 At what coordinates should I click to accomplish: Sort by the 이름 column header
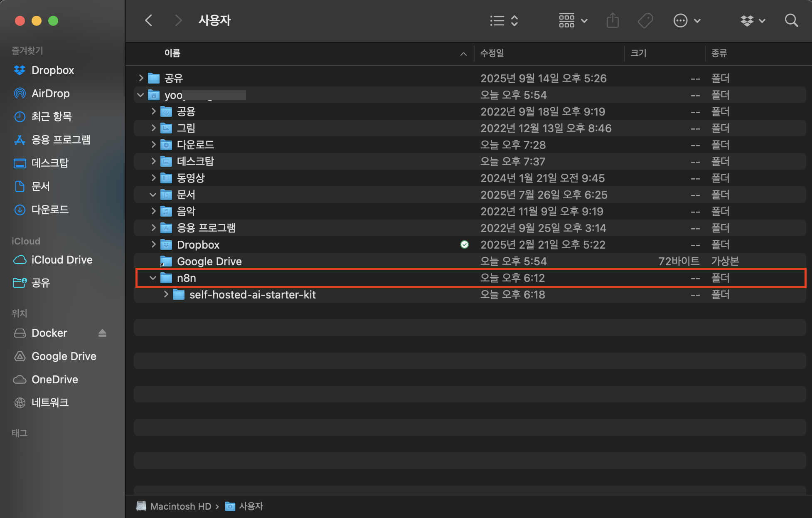tap(172, 53)
